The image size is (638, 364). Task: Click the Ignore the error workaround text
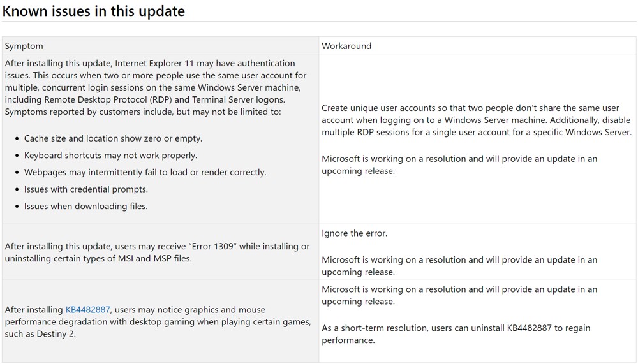click(354, 233)
